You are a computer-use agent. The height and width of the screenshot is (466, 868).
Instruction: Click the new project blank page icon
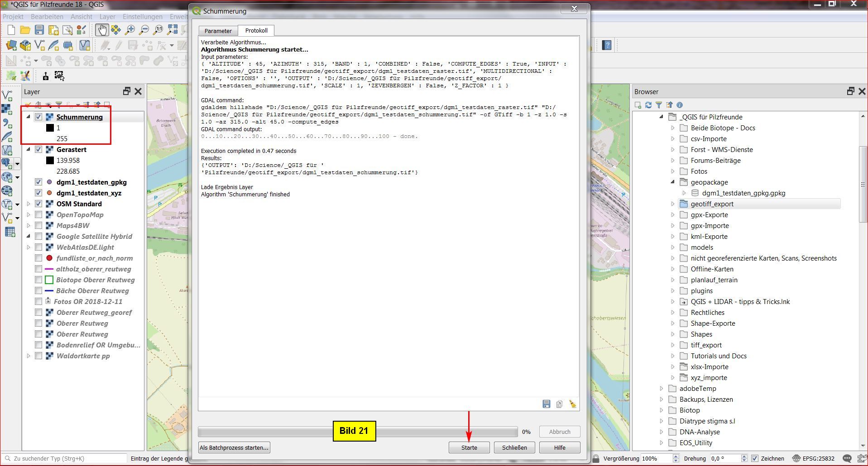11,30
